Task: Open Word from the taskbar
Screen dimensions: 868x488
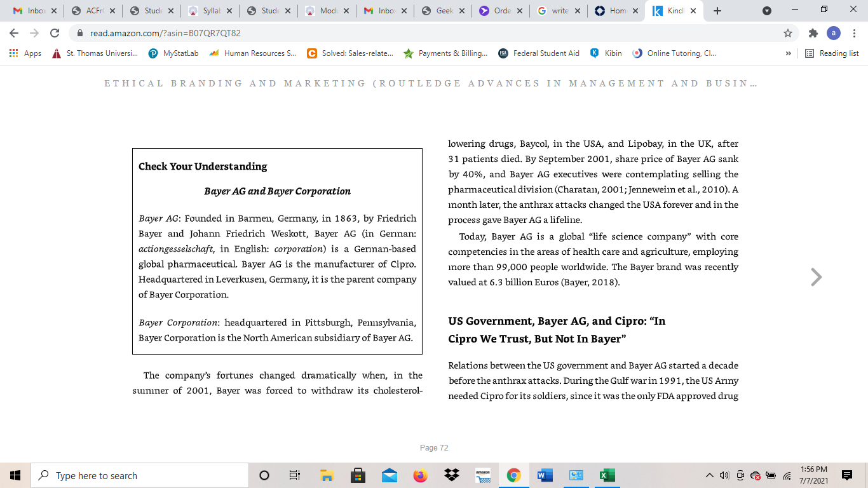Action: point(545,475)
